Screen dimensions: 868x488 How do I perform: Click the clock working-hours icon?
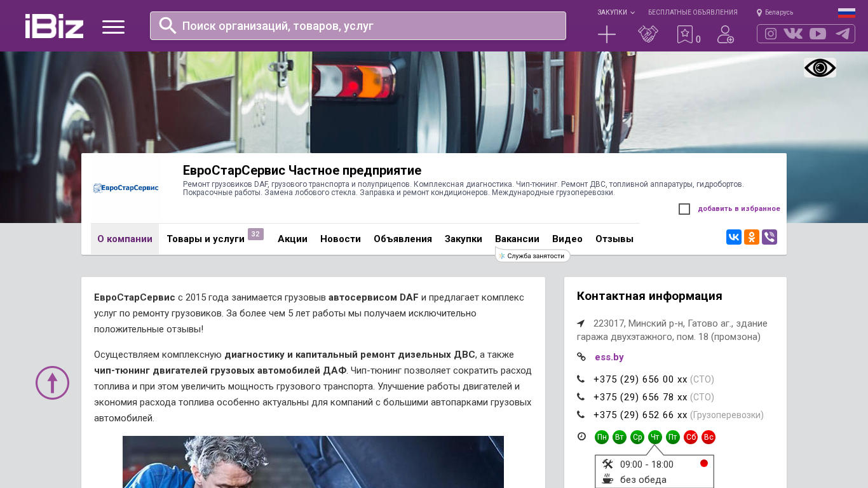tap(581, 437)
